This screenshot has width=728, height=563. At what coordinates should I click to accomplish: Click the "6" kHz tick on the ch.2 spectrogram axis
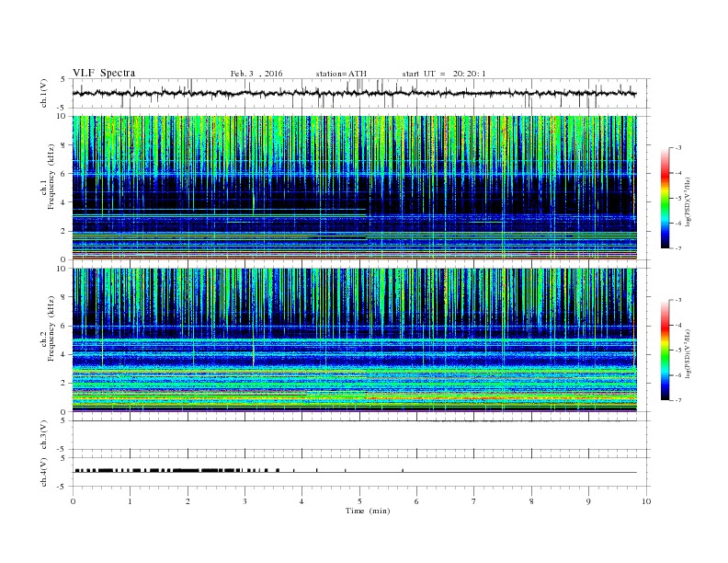[63, 326]
